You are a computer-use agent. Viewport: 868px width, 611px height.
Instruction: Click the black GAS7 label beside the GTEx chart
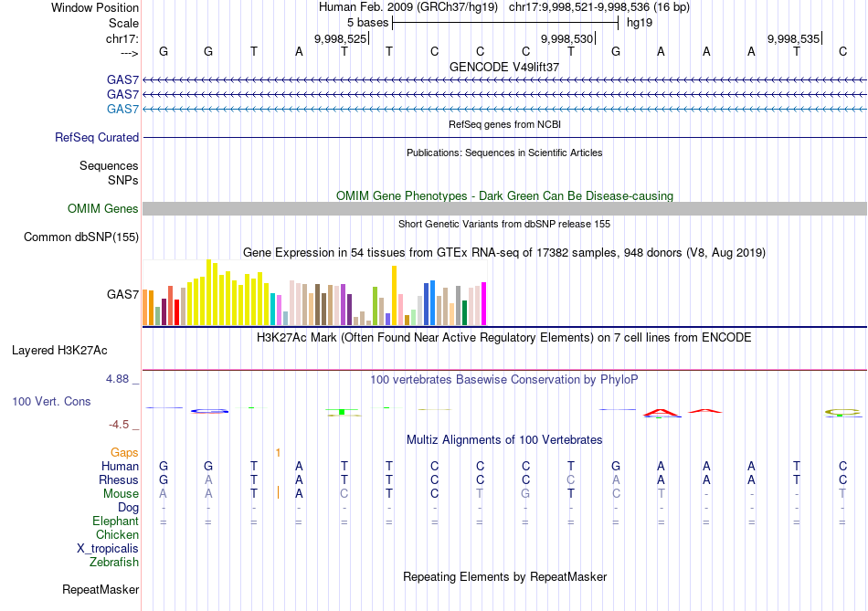tap(122, 294)
